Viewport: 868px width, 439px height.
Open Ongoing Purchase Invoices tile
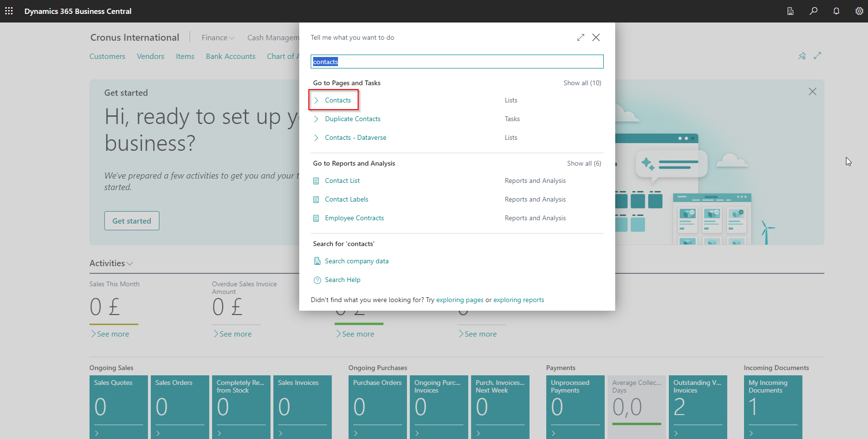point(439,407)
